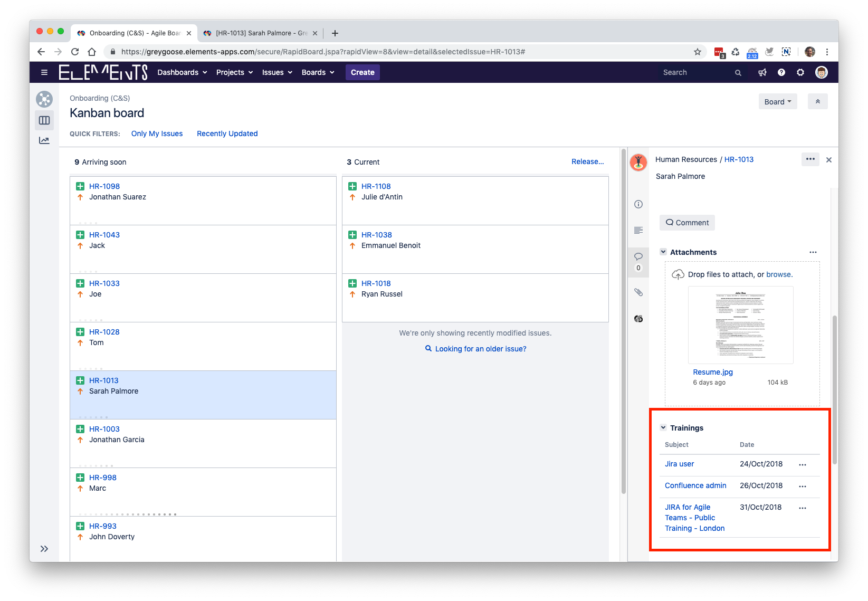Click the Search field in the header

(x=697, y=73)
